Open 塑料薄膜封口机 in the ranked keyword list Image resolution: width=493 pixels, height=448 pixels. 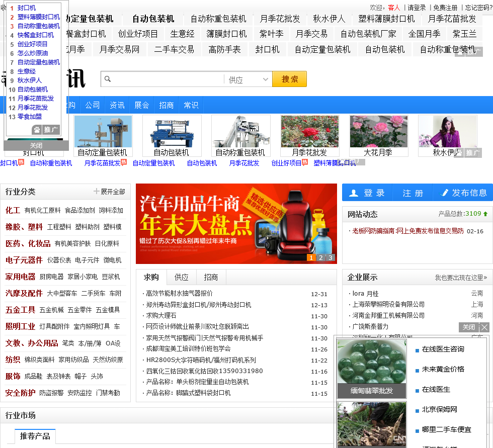coord(38,17)
